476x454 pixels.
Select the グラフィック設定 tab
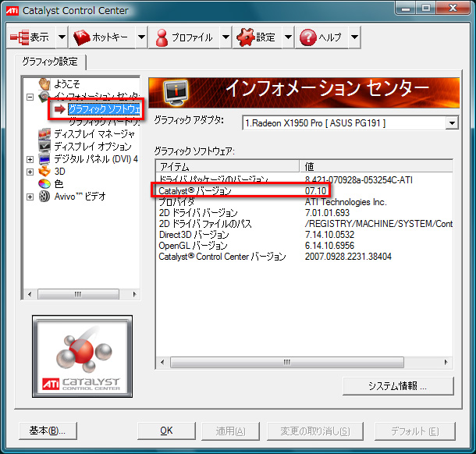tap(50, 62)
